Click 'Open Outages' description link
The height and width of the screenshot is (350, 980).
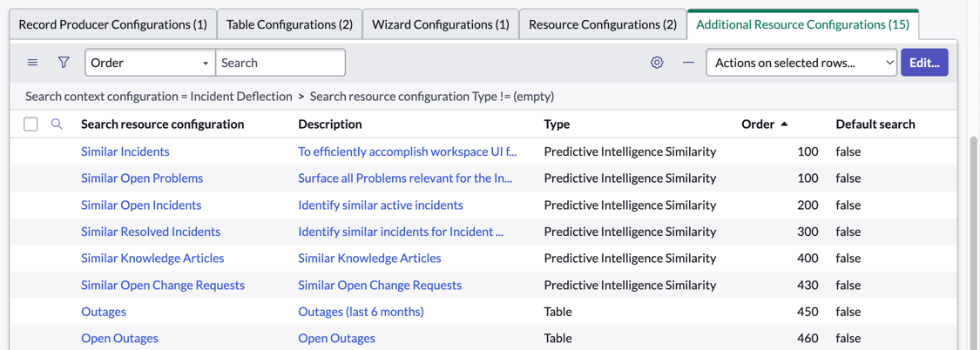[x=336, y=338]
